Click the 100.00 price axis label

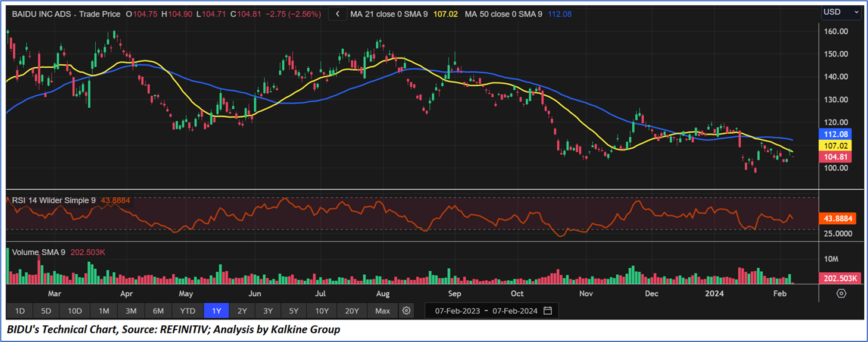tap(836, 168)
